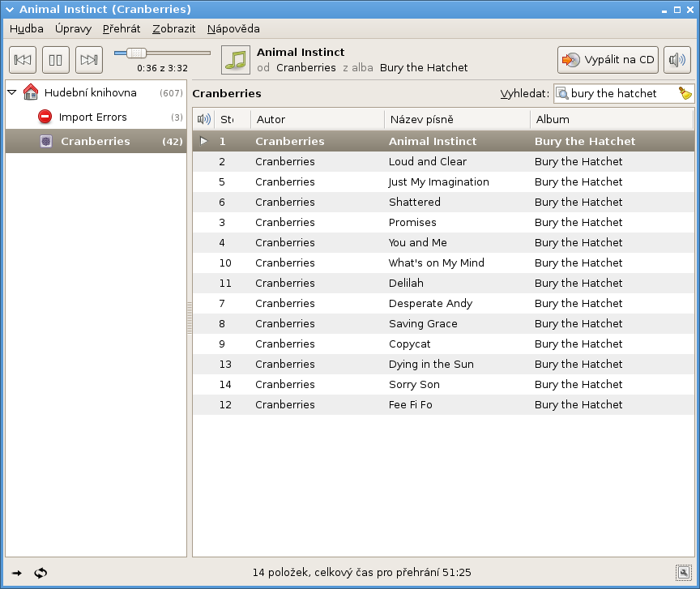This screenshot has height=589, width=700.
Task: Select the song Delilah
Action: tap(443, 283)
